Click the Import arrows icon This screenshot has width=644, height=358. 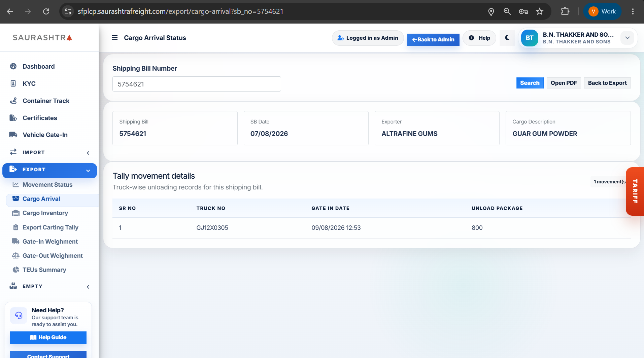[x=13, y=152]
